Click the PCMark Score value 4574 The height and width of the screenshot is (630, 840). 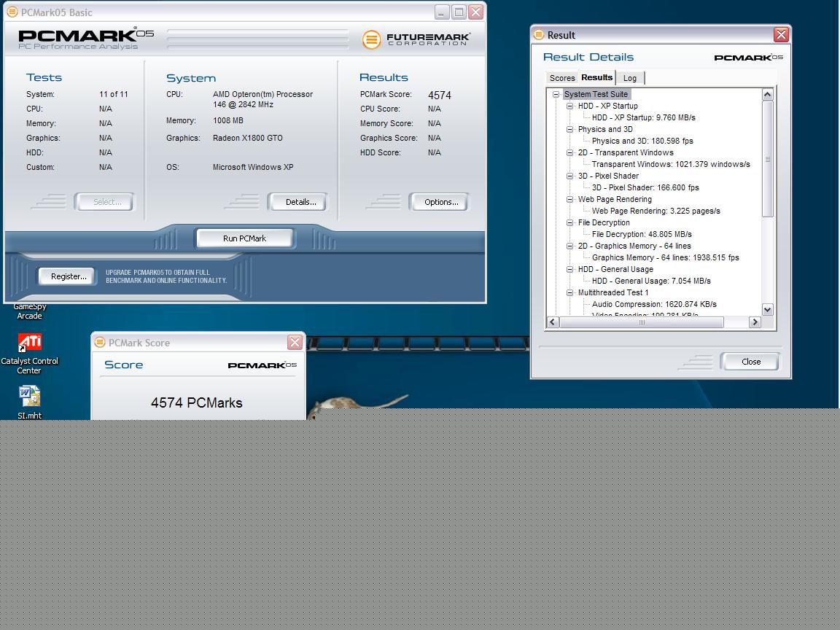point(439,96)
